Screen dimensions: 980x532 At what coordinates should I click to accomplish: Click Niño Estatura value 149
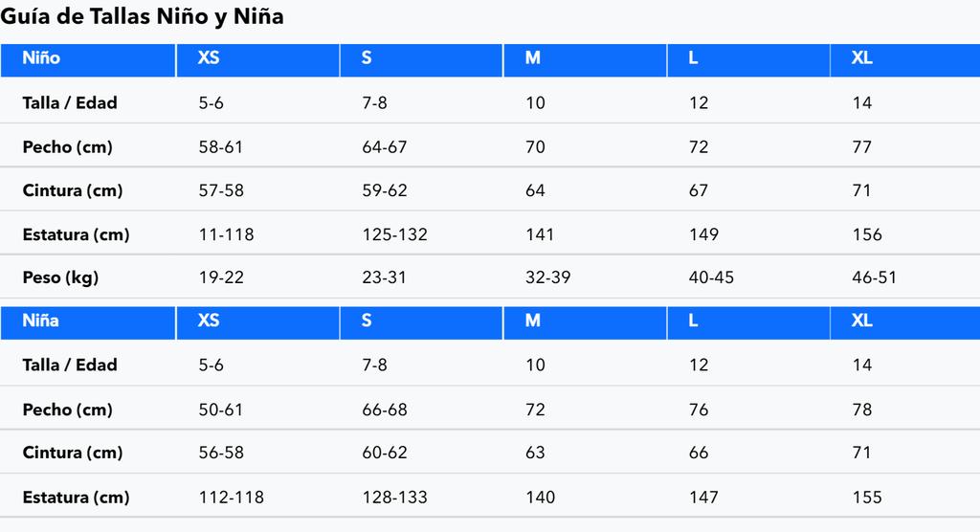703,234
